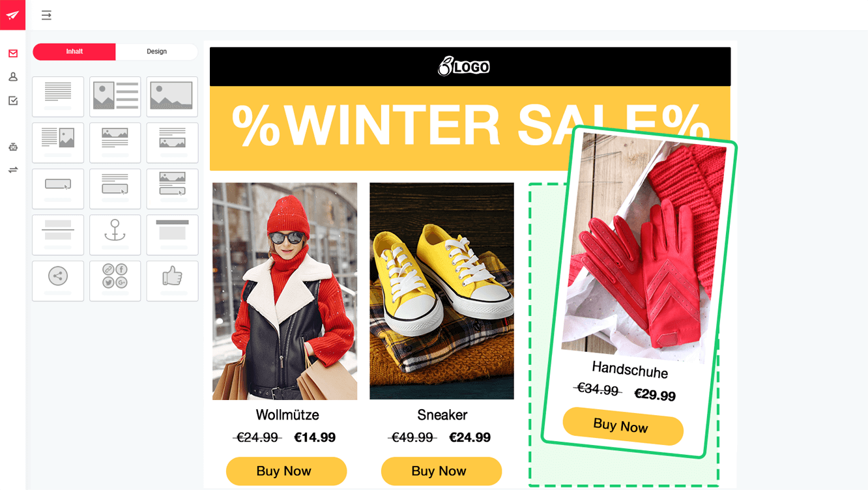Open the contacts person sidebar icon

[x=13, y=77]
